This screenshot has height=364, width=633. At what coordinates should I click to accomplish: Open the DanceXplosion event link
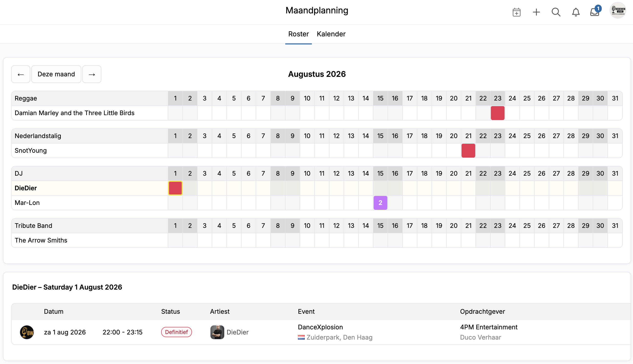pyautogui.click(x=320, y=327)
